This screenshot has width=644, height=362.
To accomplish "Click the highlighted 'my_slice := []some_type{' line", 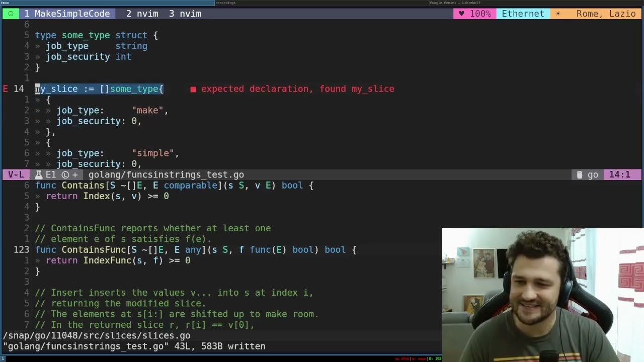I will click(x=99, y=89).
